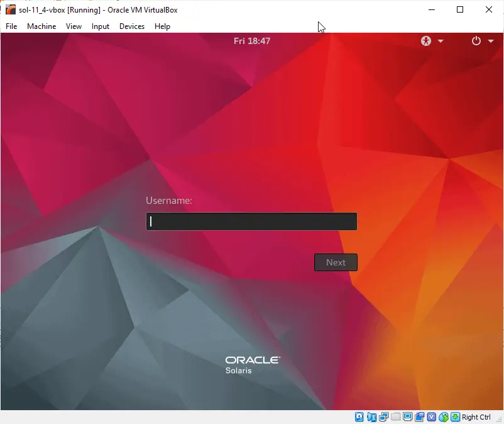Expand the power menu arrow
Viewport: 504px width, 424px height.
pos(491,41)
